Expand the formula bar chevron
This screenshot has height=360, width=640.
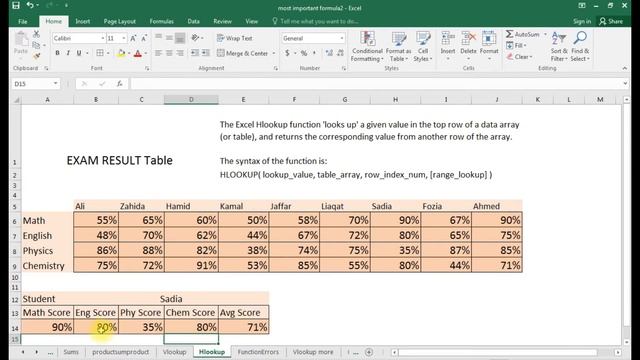point(625,84)
